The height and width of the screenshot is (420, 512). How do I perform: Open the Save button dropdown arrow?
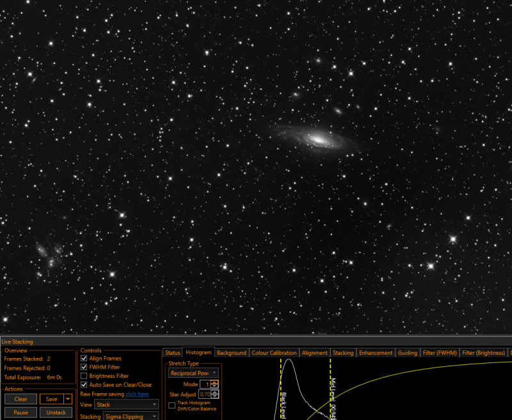[x=68, y=399]
